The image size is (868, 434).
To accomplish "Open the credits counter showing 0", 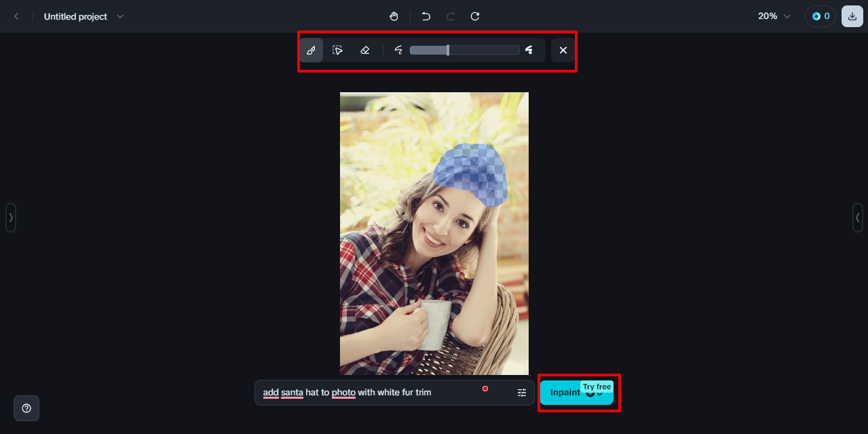I will (x=820, y=16).
